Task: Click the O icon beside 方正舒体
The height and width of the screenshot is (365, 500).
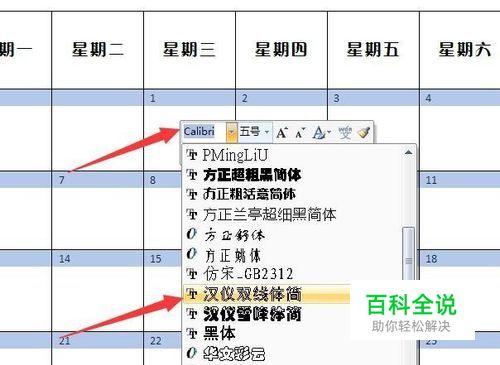Action: (192, 234)
